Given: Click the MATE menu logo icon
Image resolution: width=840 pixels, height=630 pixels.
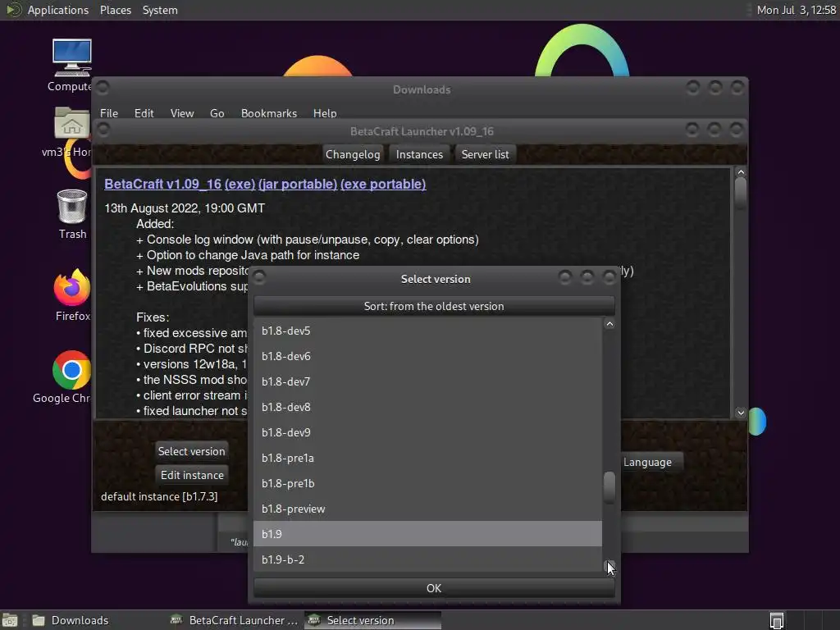Looking at the screenshot, I should pos(13,10).
